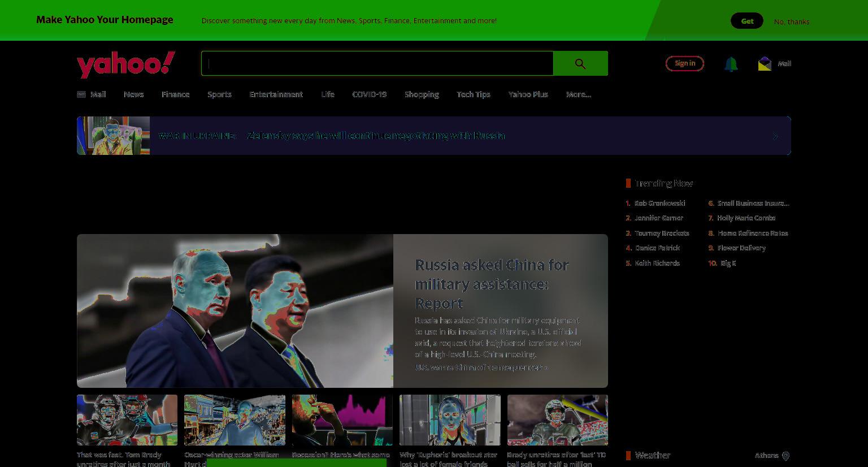The height and width of the screenshot is (467, 868).
Task: Select trending topic Home Refinance Rates
Action: pyautogui.click(x=753, y=233)
